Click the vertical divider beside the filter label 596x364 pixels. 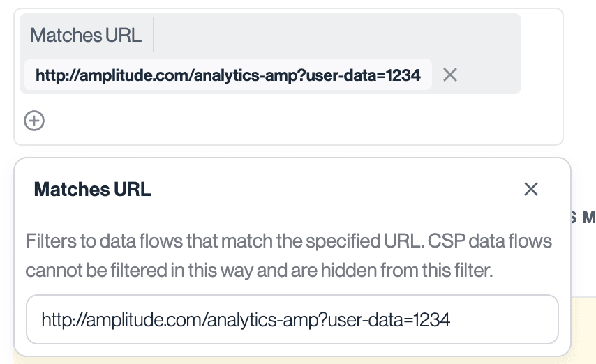click(x=154, y=36)
